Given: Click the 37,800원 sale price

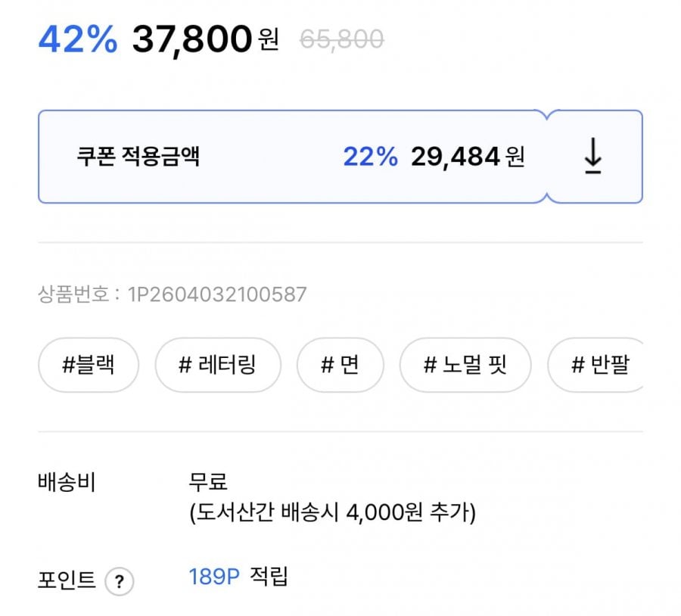Looking at the screenshot, I should coord(205,39).
